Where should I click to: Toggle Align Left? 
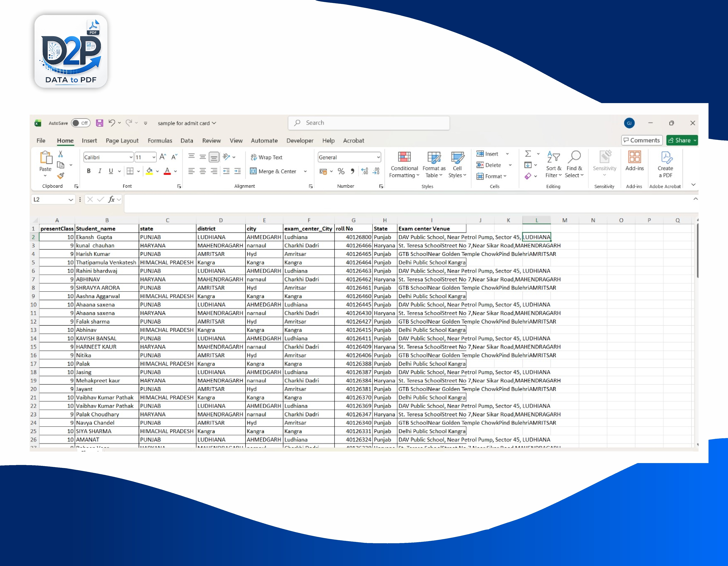pyautogui.click(x=191, y=171)
